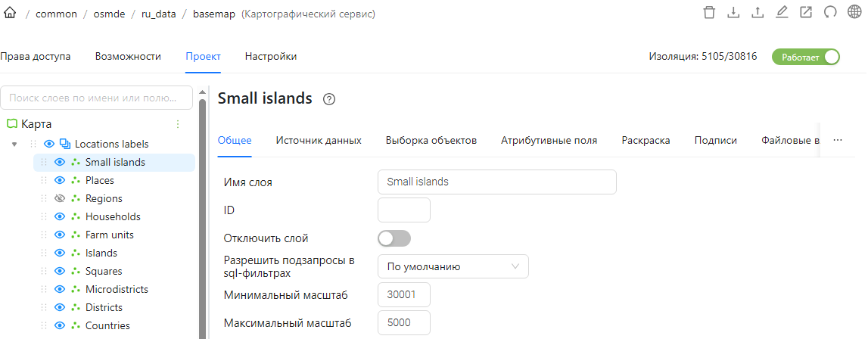This screenshot has height=339, width=868.
Task: Switch to the Источник данных tab
Action: [319, 141]
